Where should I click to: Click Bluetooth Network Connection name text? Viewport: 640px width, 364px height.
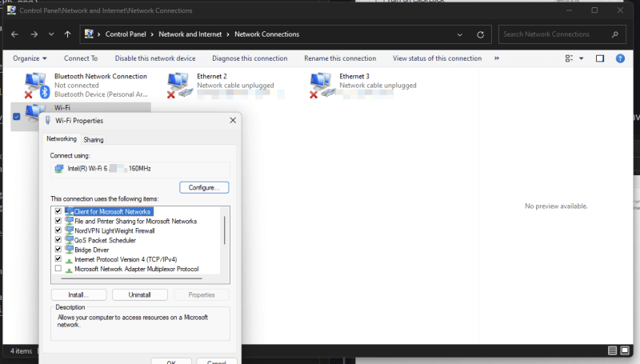coord(101,76)
